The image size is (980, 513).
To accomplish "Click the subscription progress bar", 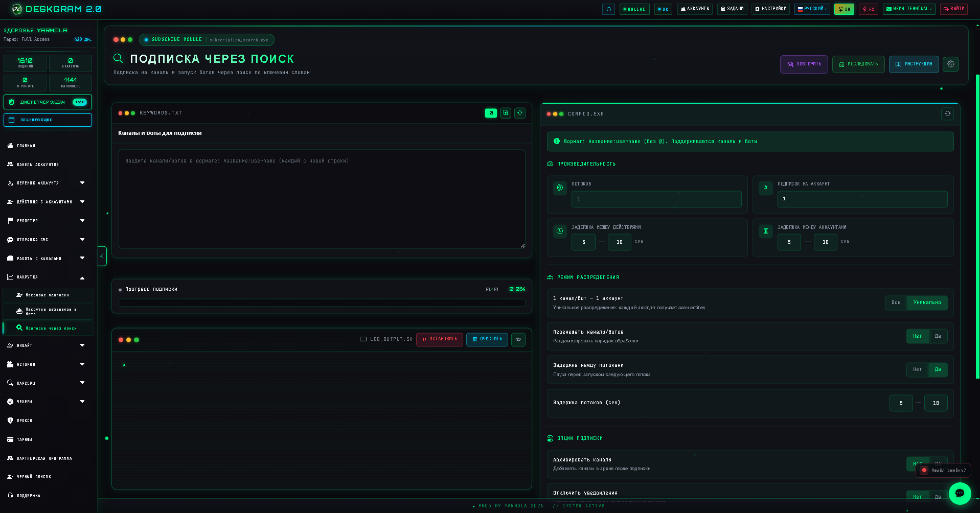I will [x=322, y=302].
